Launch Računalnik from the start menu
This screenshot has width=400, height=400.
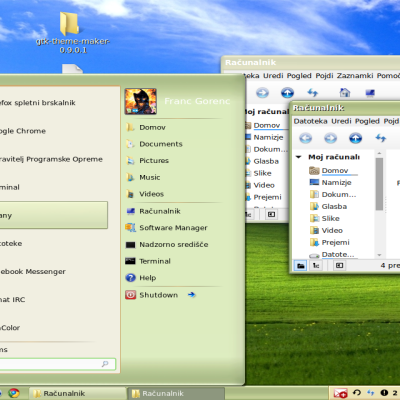(153, 211)
